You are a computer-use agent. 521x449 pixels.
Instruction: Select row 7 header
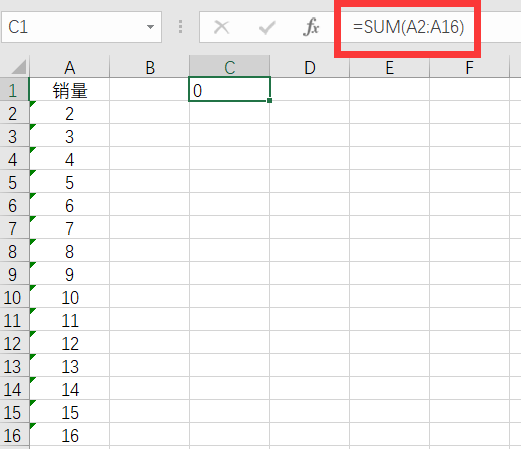point(14,227)
